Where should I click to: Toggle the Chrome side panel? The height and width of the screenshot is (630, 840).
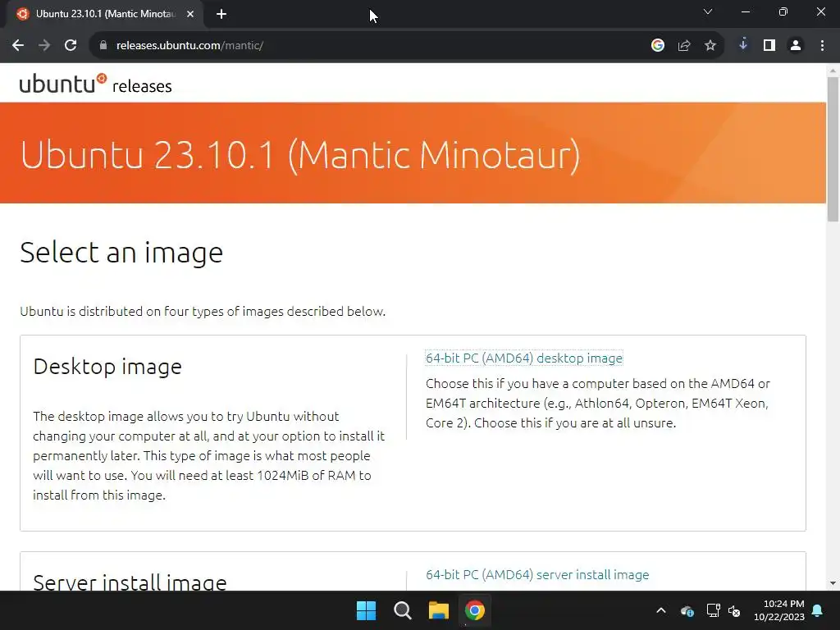tap(769, 46)
